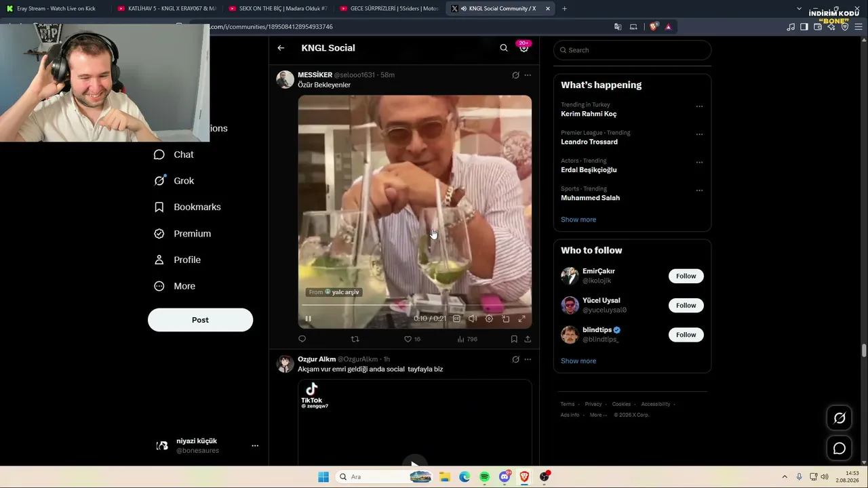Open account menu for niyazi küçük
Viewport: 868px width, 488px height.
[207, 445]
